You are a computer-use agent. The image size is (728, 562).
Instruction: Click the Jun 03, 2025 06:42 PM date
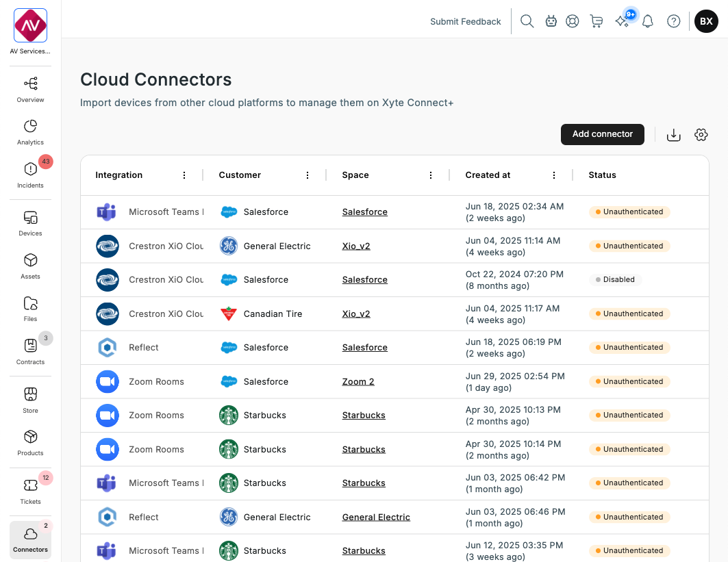click(x=515, y=477)
